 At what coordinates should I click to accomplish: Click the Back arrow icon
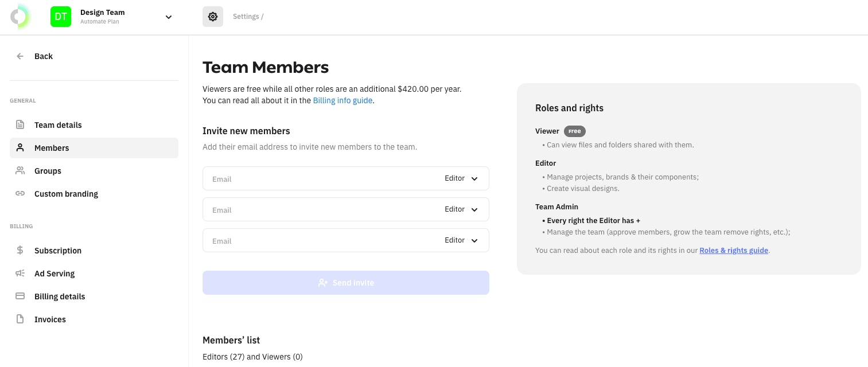[x=20, y=56]
